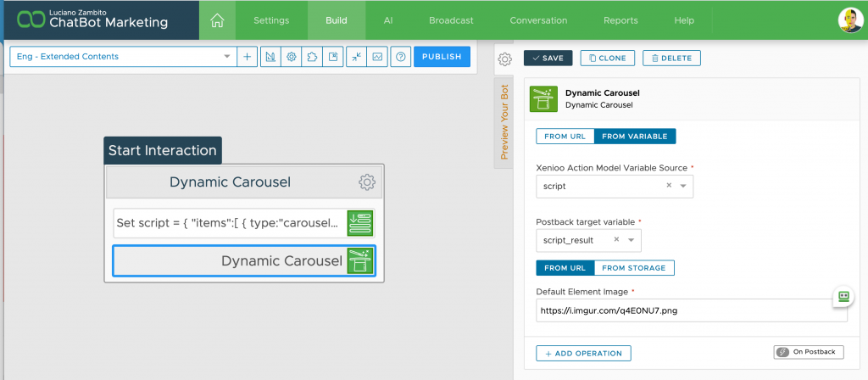Click the Dynamic Carousel hat icon in panel header

point(543,99)
